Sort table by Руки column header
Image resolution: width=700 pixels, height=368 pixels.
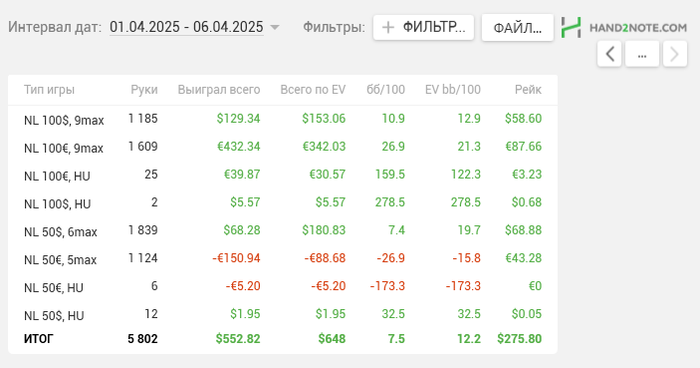click(x=144, y=90)
